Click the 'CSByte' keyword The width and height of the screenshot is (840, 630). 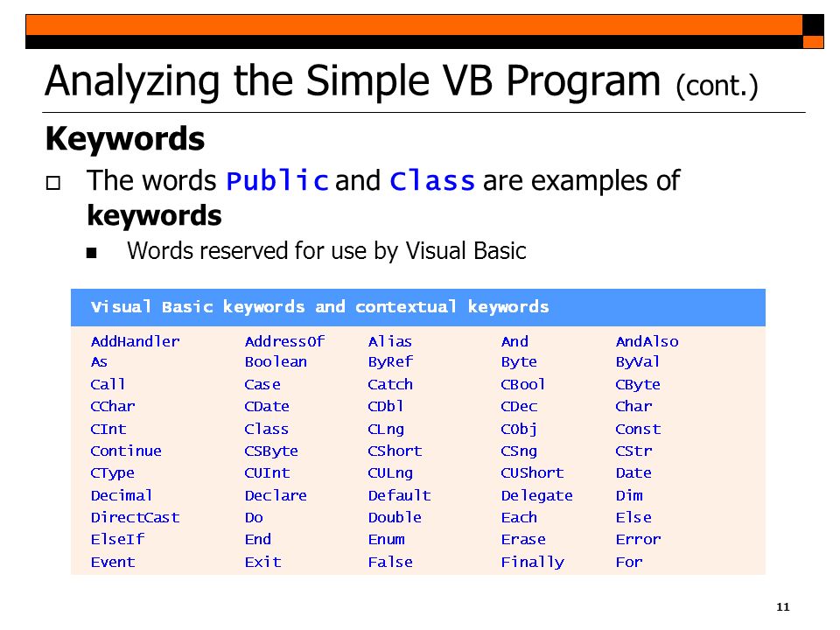pos(271,451)
